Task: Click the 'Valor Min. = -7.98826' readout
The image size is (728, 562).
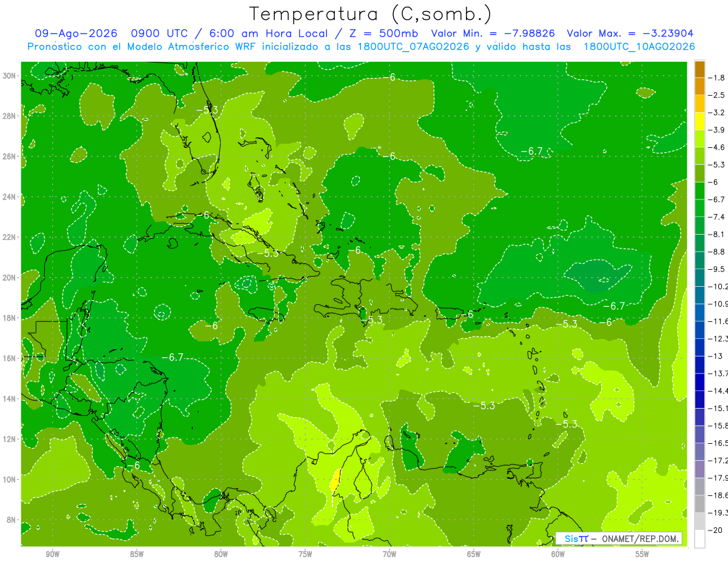Action: tap(494, 34)
